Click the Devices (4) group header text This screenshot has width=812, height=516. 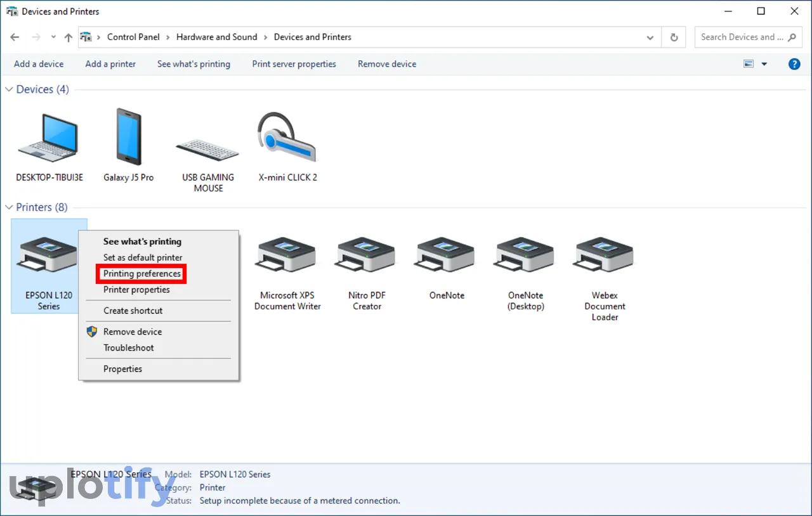[43, 89]
